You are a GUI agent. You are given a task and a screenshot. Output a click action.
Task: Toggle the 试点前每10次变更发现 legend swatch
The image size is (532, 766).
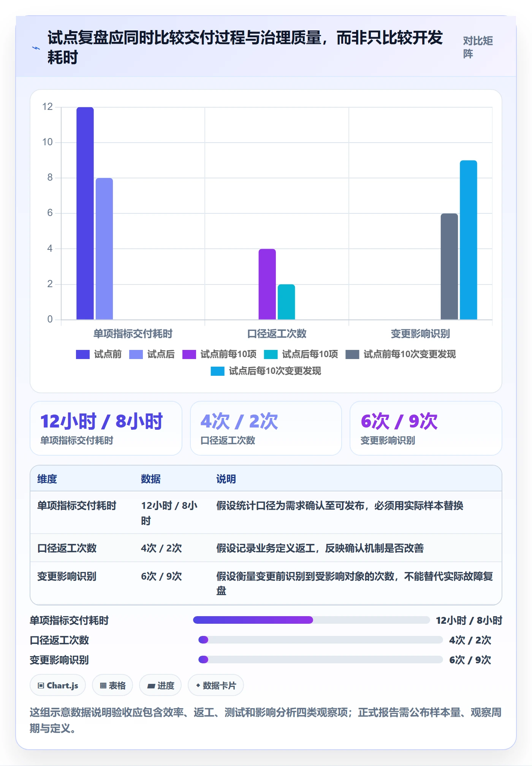pos(352,354)
